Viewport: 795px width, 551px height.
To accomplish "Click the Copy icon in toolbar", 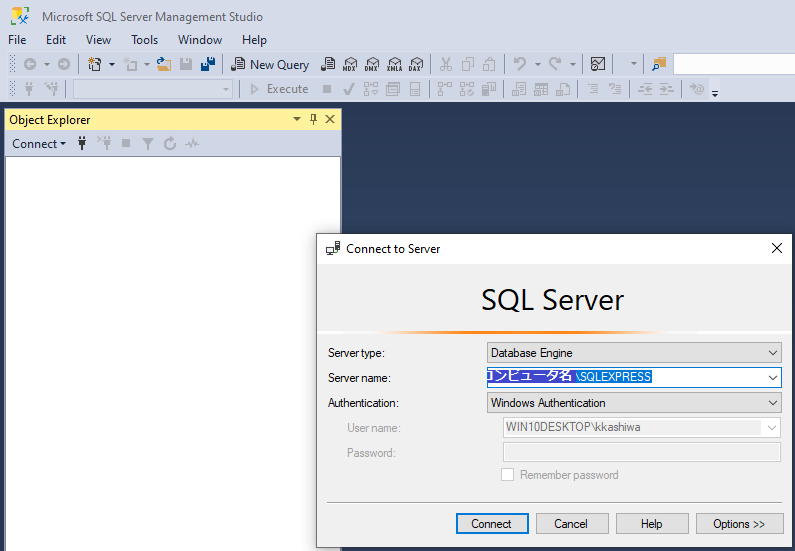I will coord(467,64).
